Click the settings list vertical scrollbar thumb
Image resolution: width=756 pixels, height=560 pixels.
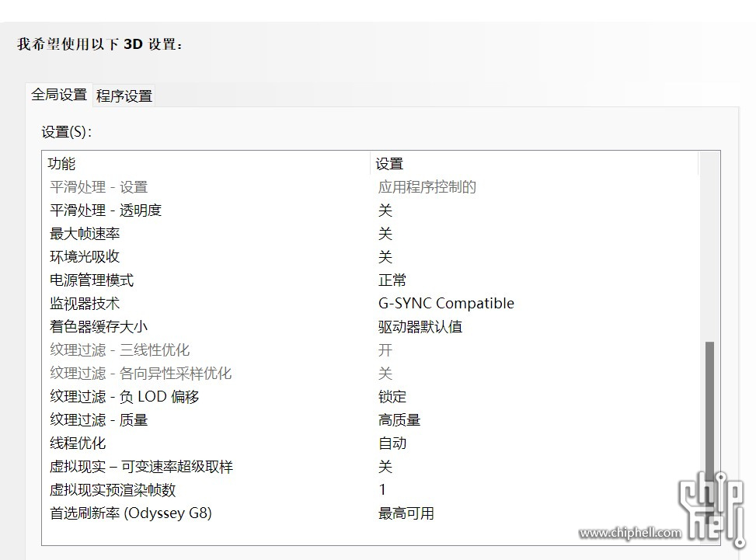click(x=709, y=433)
